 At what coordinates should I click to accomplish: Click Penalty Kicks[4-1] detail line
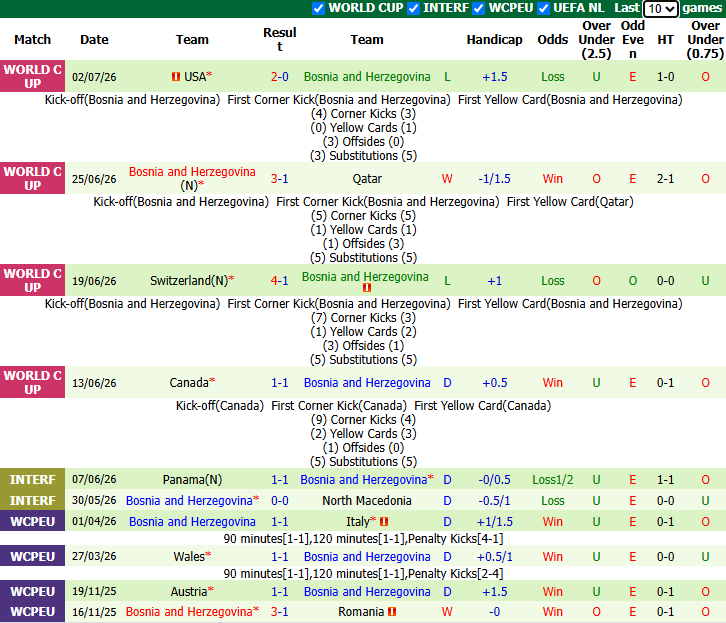[456, 539]
